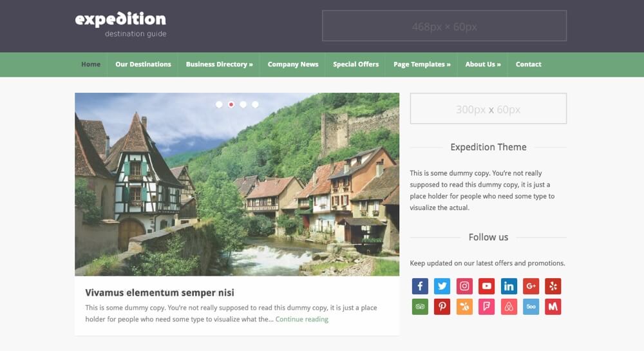Open the TripAdvisor owl icon
This screenshot has height=351, width=644.
pyautogui.click(x=420, y=307)
